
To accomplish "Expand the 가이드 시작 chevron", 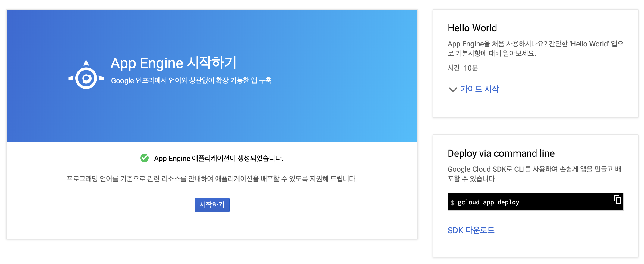I will (x=453, y=90).
